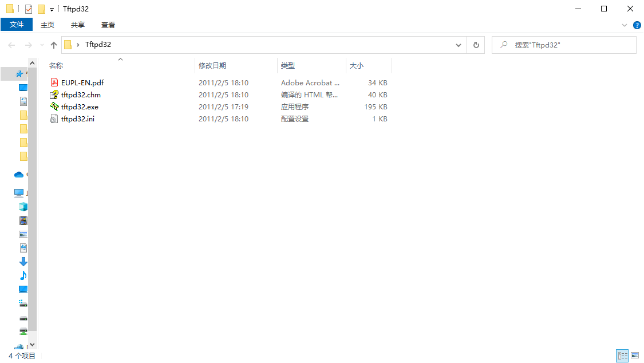Switch to Large icons view in status bar
This screenshot has height=363, width=644.
635,356
